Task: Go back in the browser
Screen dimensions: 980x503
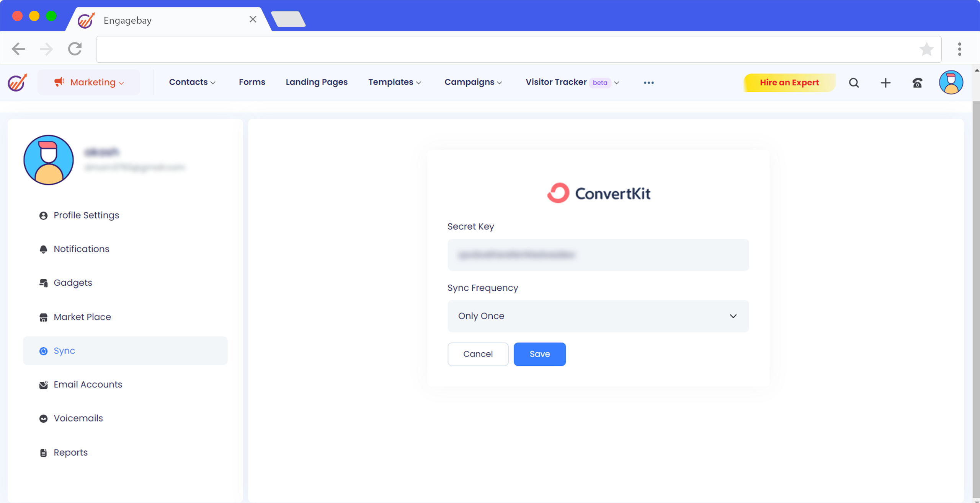Action: pyautogui.click(x=18, y=49)
